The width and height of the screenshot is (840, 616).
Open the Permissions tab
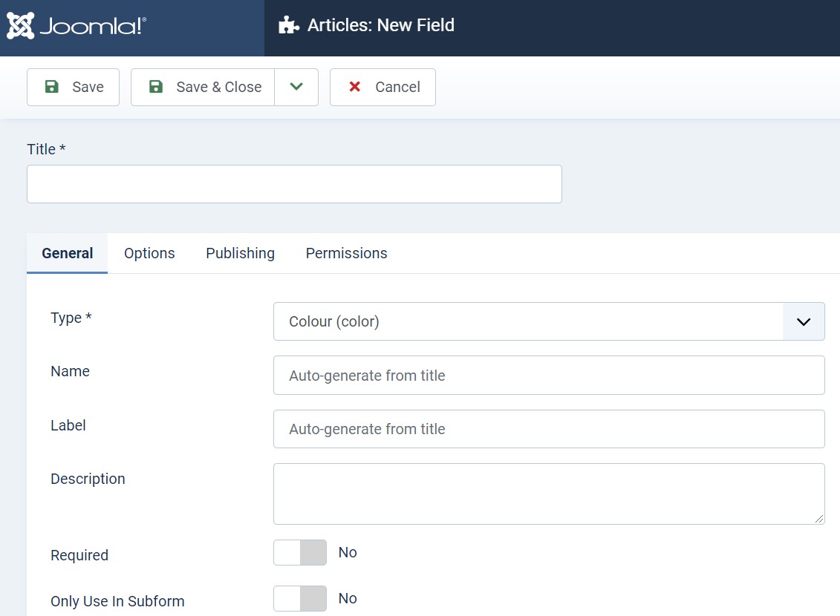(347, 253)
